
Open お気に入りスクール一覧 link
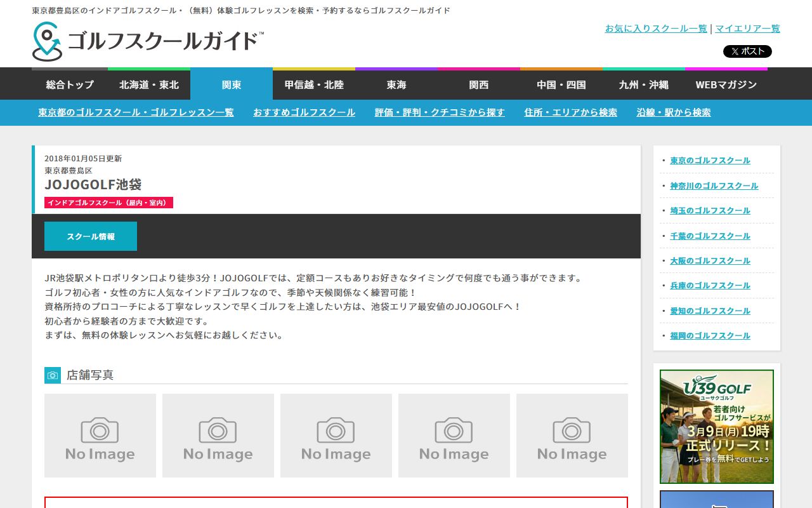[x=656, y=29]
